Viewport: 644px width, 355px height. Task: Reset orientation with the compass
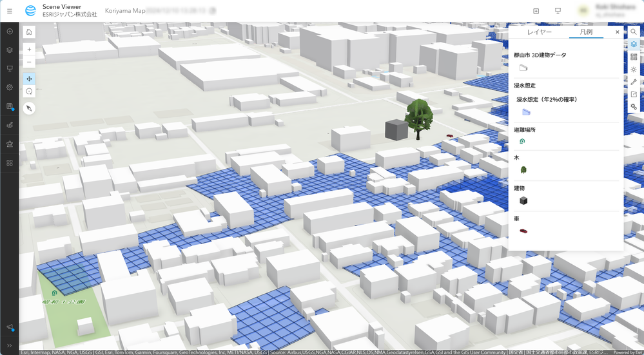[29, 108]
